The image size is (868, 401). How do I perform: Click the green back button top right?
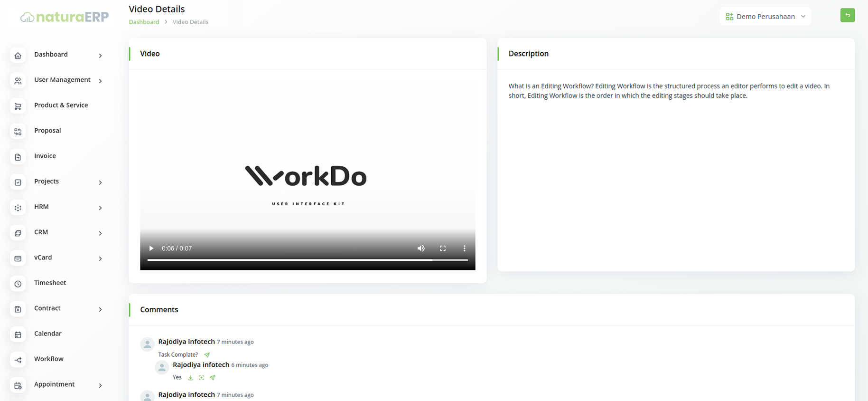pyautogui.click(x=848, y=15)
